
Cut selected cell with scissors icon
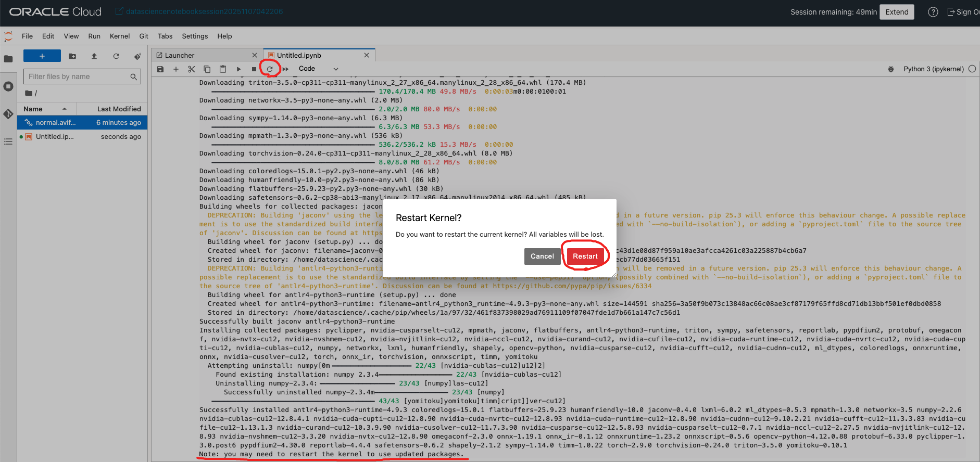point(192,69)
